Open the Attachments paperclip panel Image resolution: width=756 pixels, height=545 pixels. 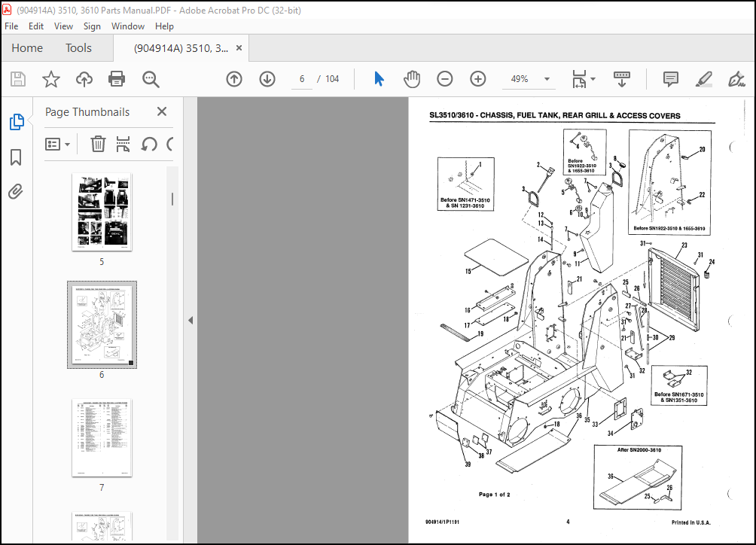coord(16,191)
